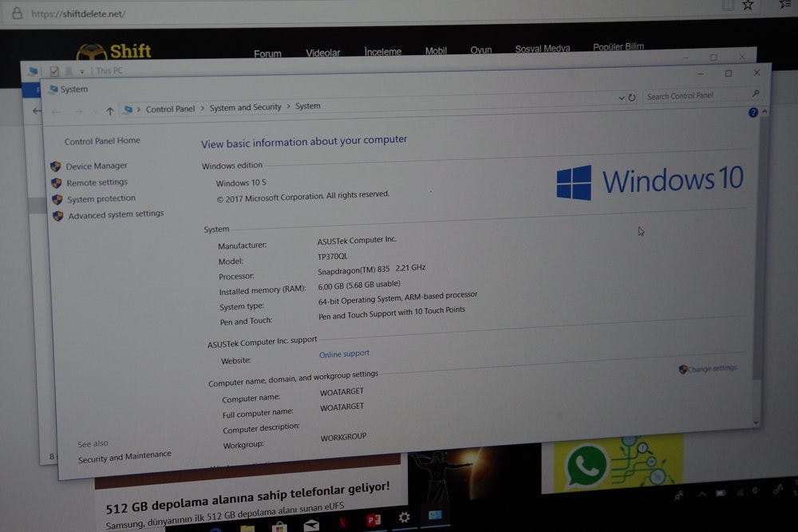Image resolution: width=798 pixels, height=532 pixels.
Task: Click Change settings for computer name
Action: click(x=712, y=368)
